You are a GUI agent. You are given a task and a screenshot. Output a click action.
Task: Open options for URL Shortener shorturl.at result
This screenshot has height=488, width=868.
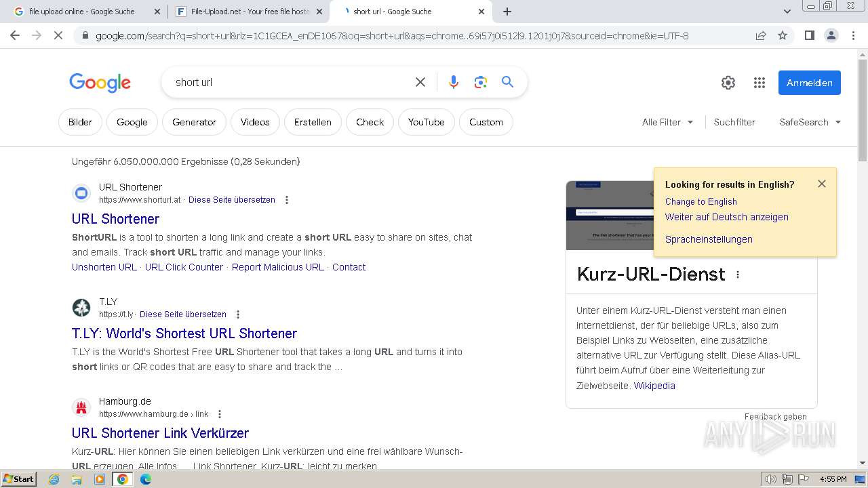coord(287,200)
